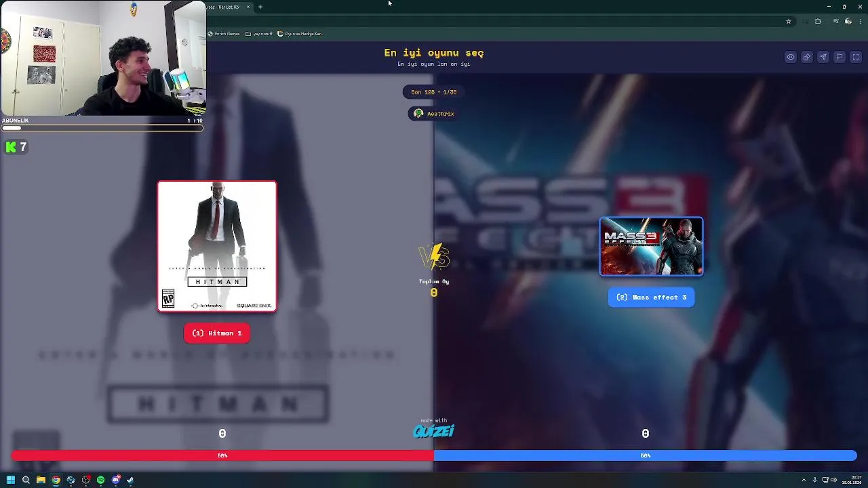Image resolution: width=868 pixels, height=488 pixels.
Task: Open Steam from the taskbar
Action: [x=130, y=480]
